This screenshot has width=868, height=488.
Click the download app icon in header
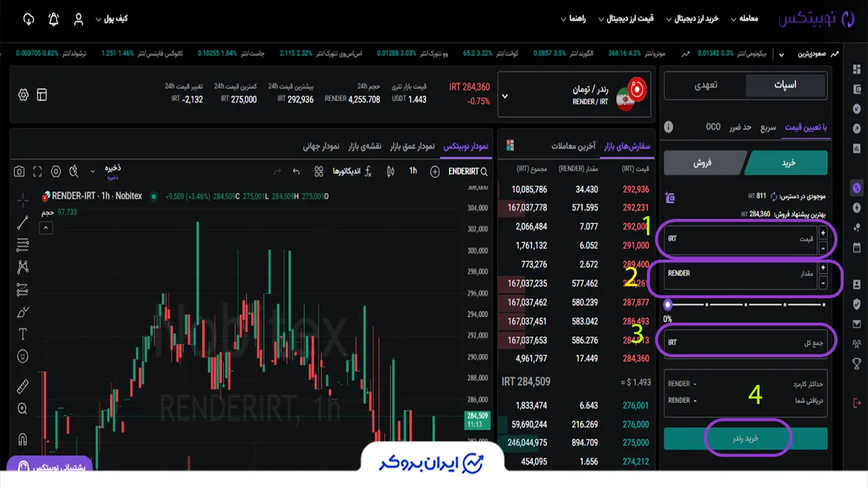[28, 19]
